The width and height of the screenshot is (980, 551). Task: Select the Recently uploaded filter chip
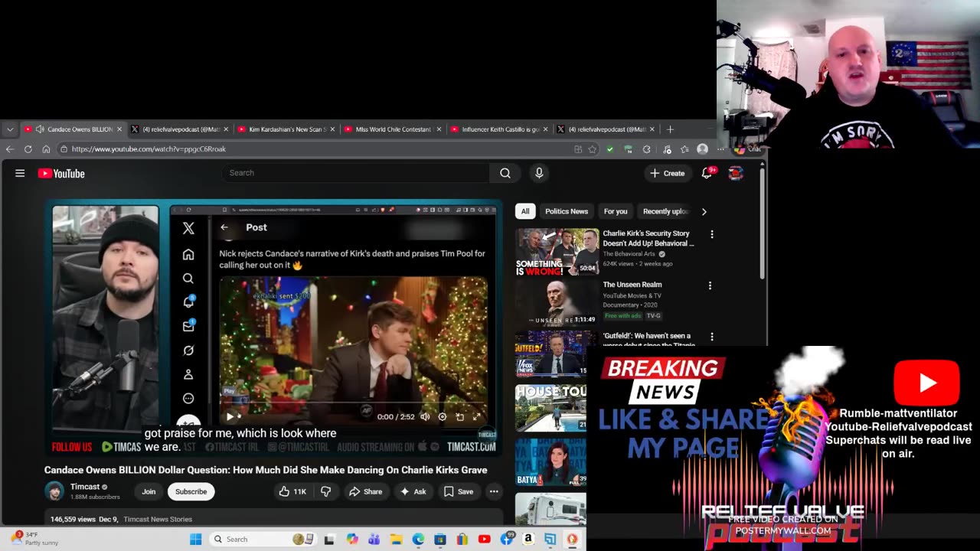coord(665,211)
